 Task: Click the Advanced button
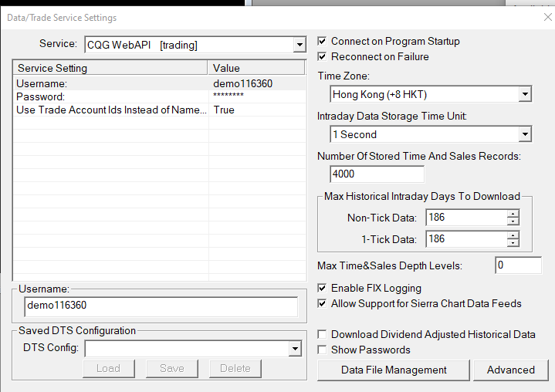(x=511, y=370)
